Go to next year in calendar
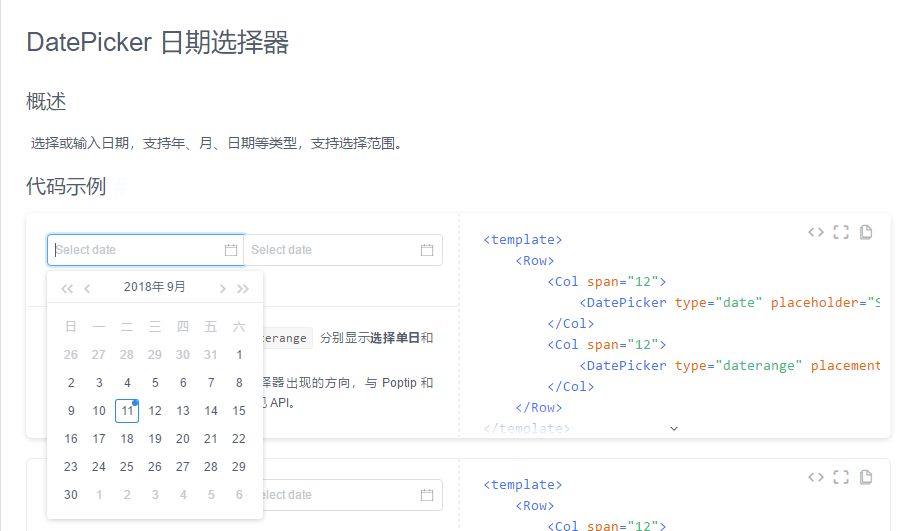This screenshot has height=531, width=908. 243,288
